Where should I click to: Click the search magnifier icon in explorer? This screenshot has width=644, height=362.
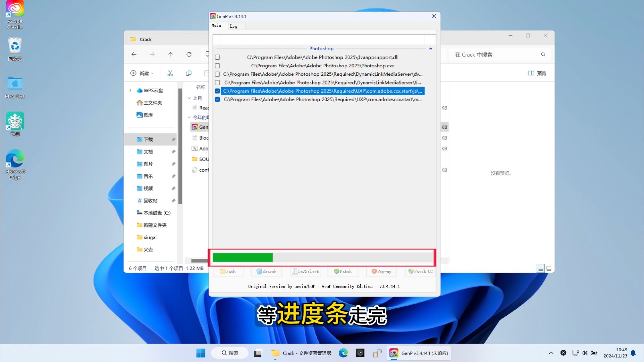point(543,54)
